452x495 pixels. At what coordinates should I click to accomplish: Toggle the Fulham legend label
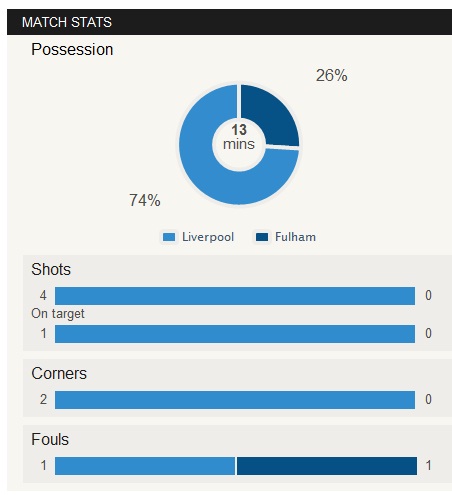(x=295, y=237)
